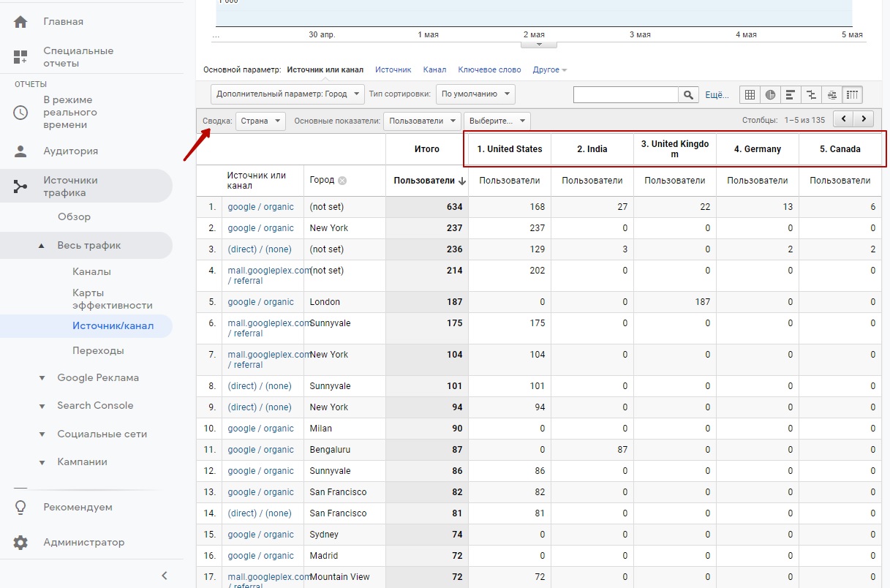Image resolution: width=890 pixels, height=588 pixels.
Task: Open mall.googleplex.com link in row 4
Action: [x=268, y=276]
